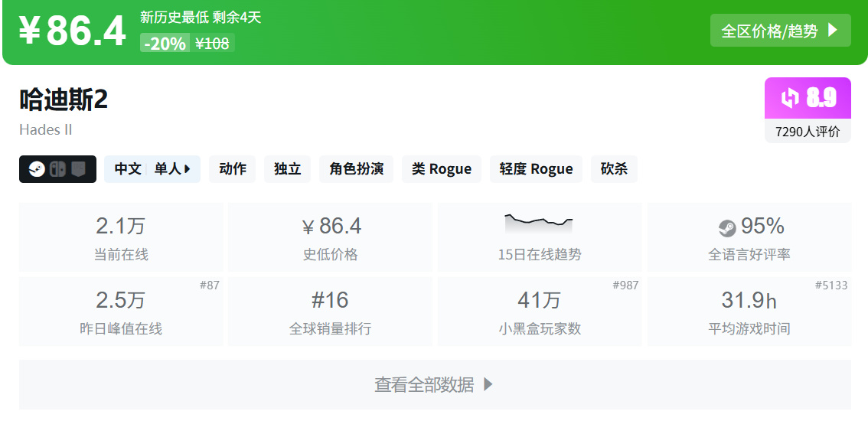Click the Hades II subtitle
The width and height of the screenshot is (868, 434).
46,130
